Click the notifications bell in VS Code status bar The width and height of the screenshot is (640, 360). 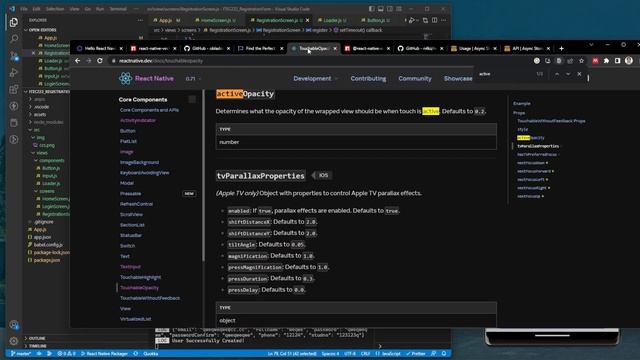[x=444, y=353]
